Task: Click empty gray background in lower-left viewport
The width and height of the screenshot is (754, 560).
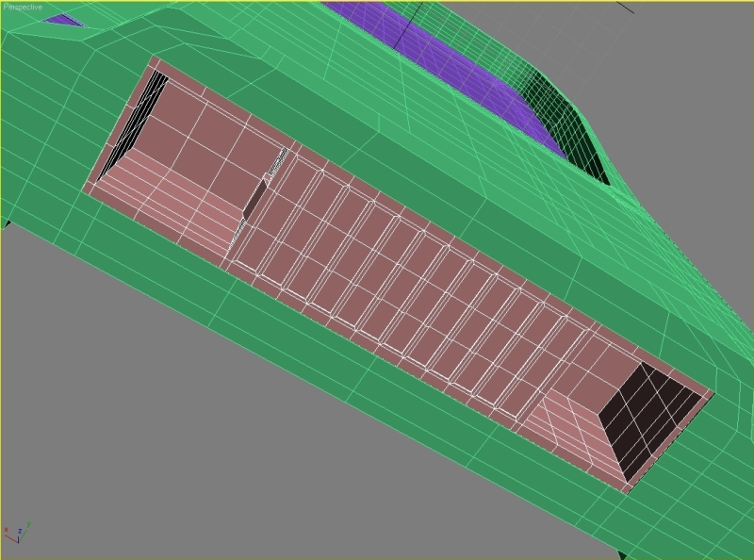Action: click(141, 424)
